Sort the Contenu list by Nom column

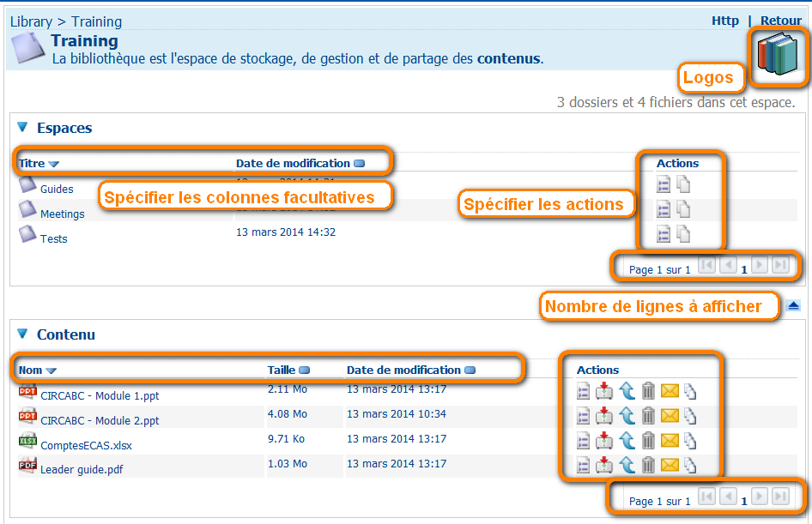[31, 370]
